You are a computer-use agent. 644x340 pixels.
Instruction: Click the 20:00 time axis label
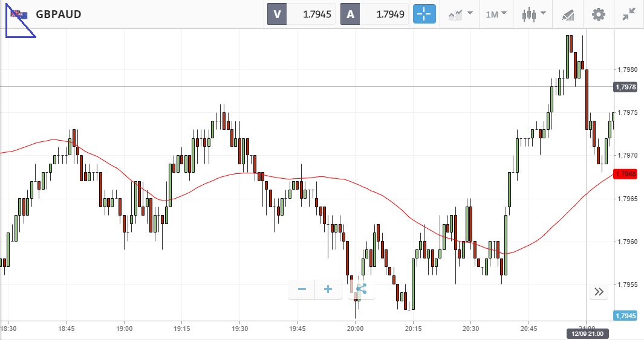355,329
